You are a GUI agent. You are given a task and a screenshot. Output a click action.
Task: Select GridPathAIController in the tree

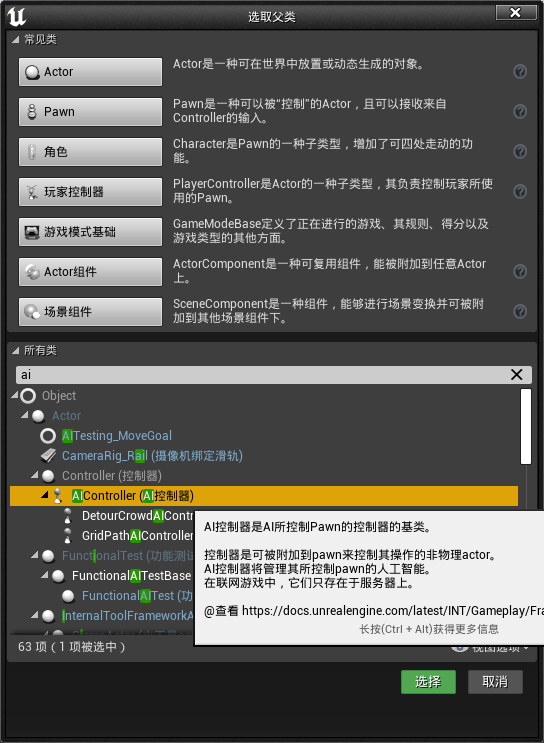click(x=138, y=535)
